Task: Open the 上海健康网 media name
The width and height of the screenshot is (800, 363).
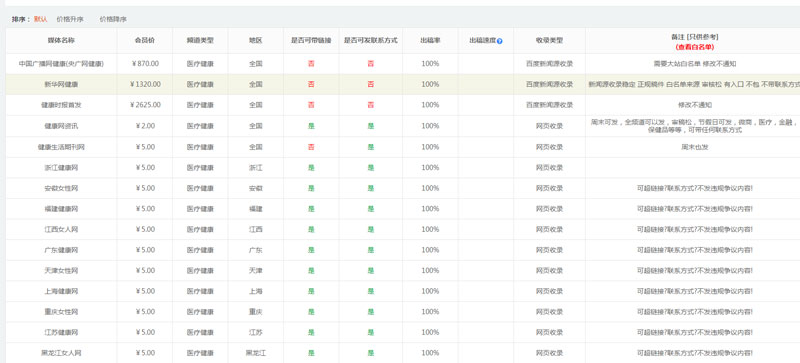Action: 61,291
